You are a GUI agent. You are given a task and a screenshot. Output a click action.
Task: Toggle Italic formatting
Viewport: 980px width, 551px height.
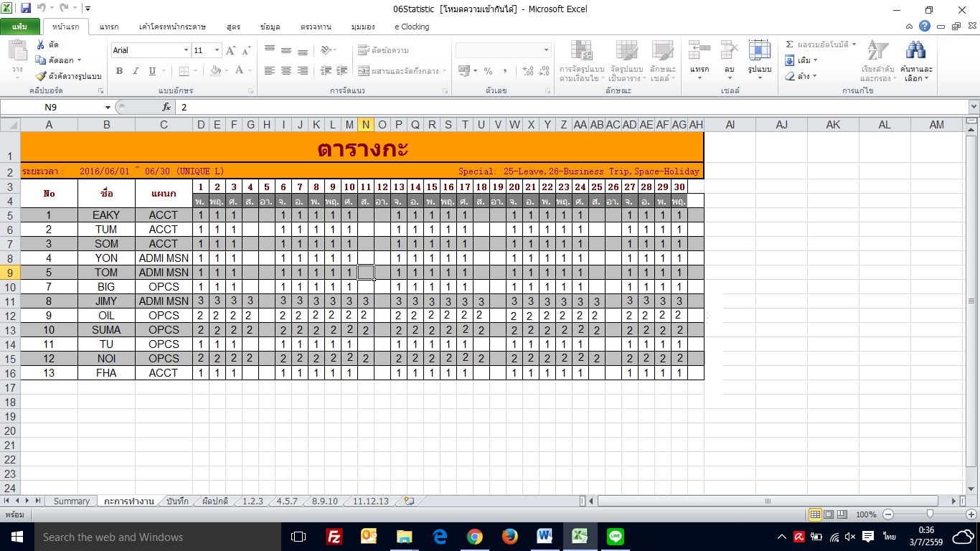coord(136,71)
